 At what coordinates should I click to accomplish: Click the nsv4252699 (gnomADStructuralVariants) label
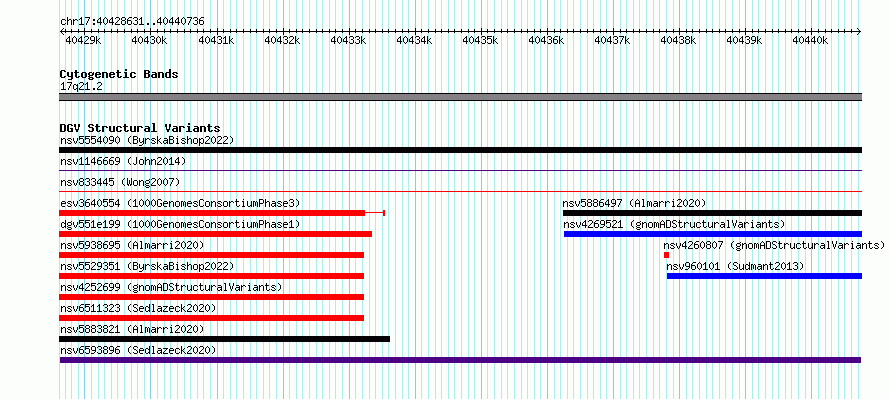pos(171,287)
